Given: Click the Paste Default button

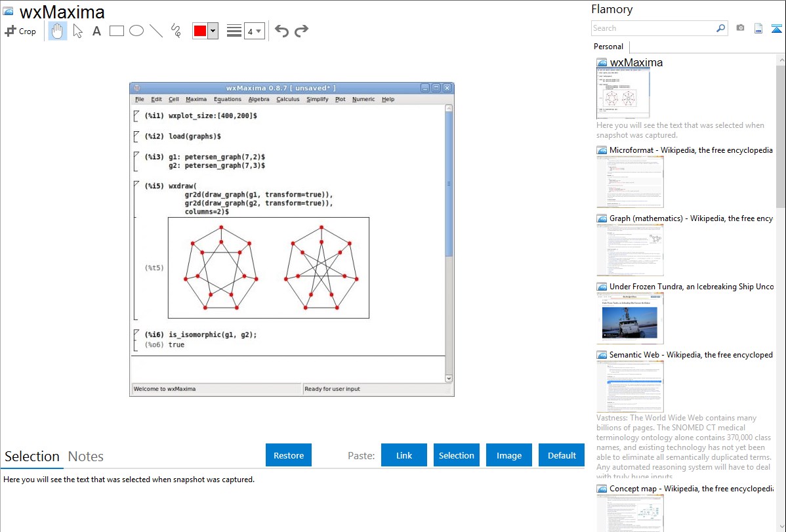Looking at the screenshot, I should (562, 455).
